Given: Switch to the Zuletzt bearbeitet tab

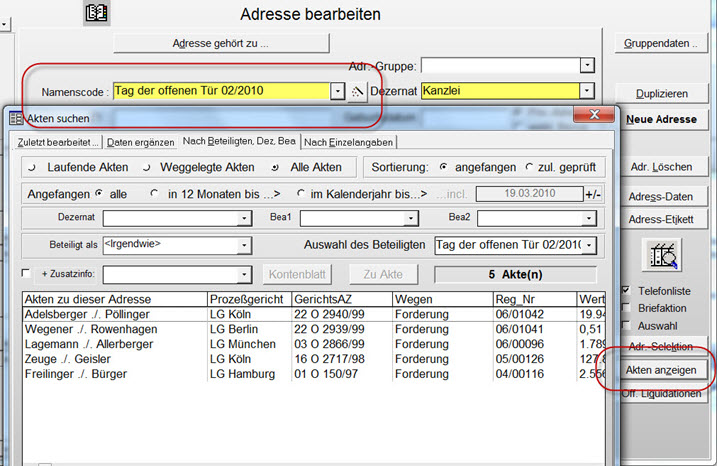Looking at the screenshot, I should pyautogui.click(x=57, y=143).
